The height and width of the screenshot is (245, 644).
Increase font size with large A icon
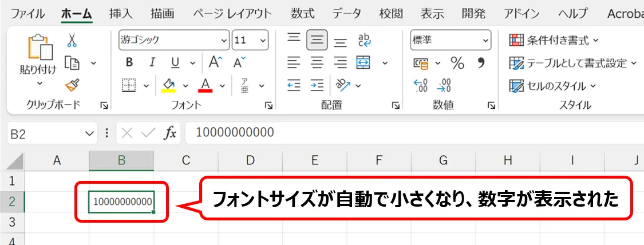coord(215,62)
